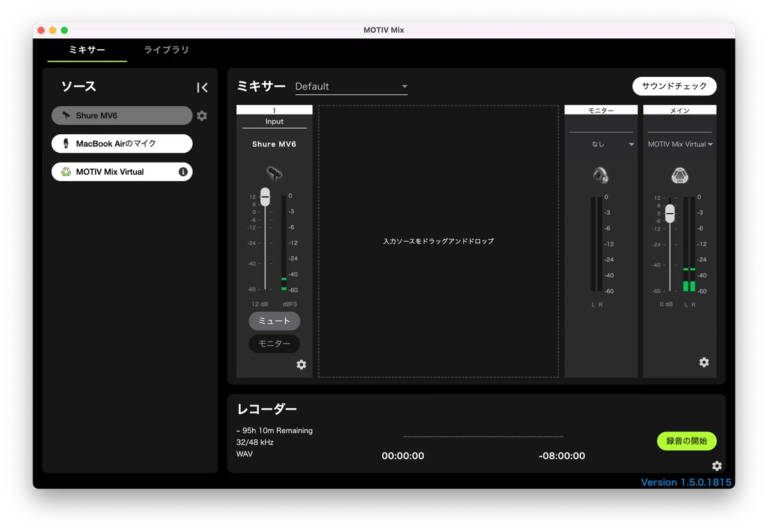Toggle the モニター button on channel 1
This screenshot has width=768, height=532.
(275, 344)
